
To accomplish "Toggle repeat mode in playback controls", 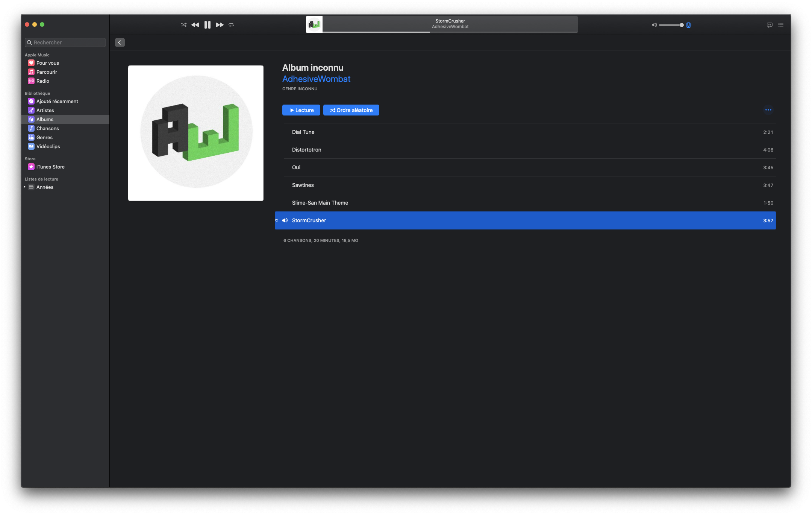I will point(231,25).
